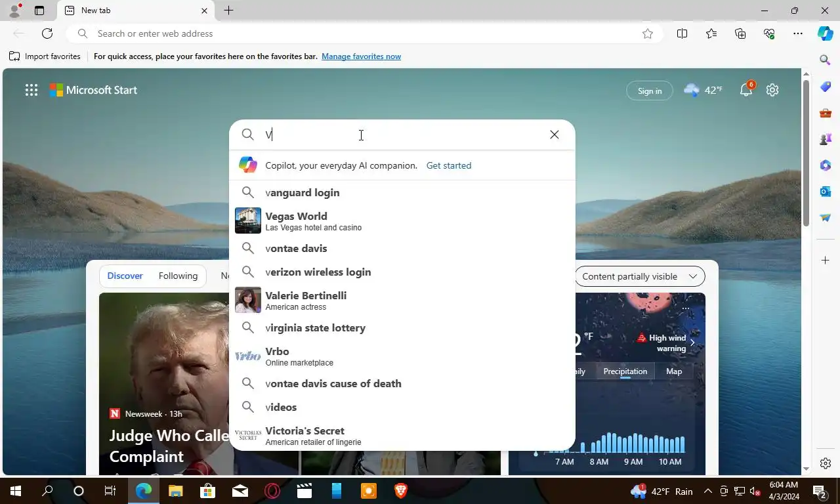Expand the High wind warning arrow
Screen dimensions: 840x504
point(692,343)
